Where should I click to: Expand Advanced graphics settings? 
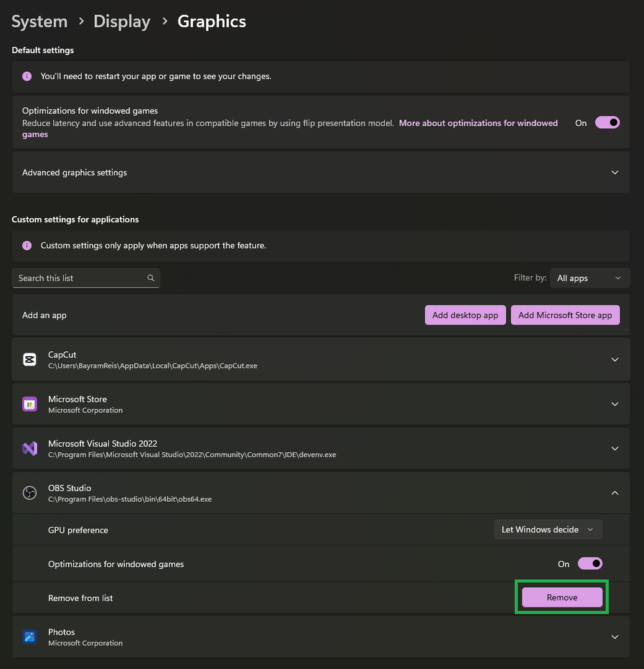[615, 172]
